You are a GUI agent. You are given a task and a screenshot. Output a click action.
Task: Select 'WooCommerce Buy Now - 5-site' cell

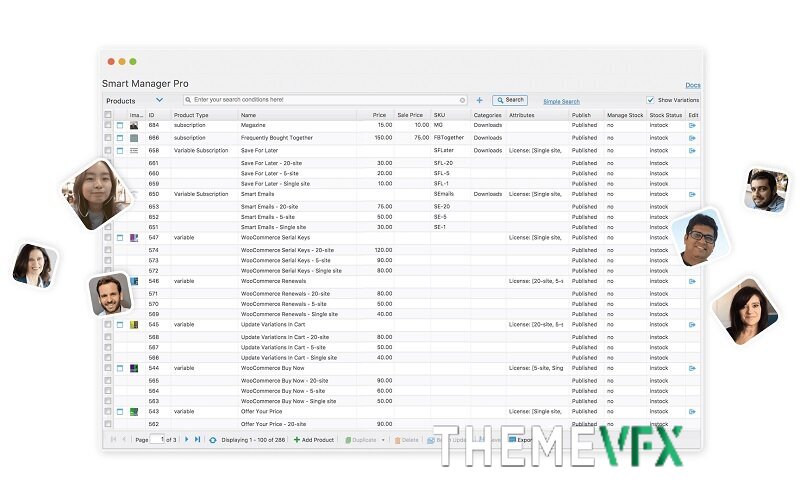(x=283, y=391)
